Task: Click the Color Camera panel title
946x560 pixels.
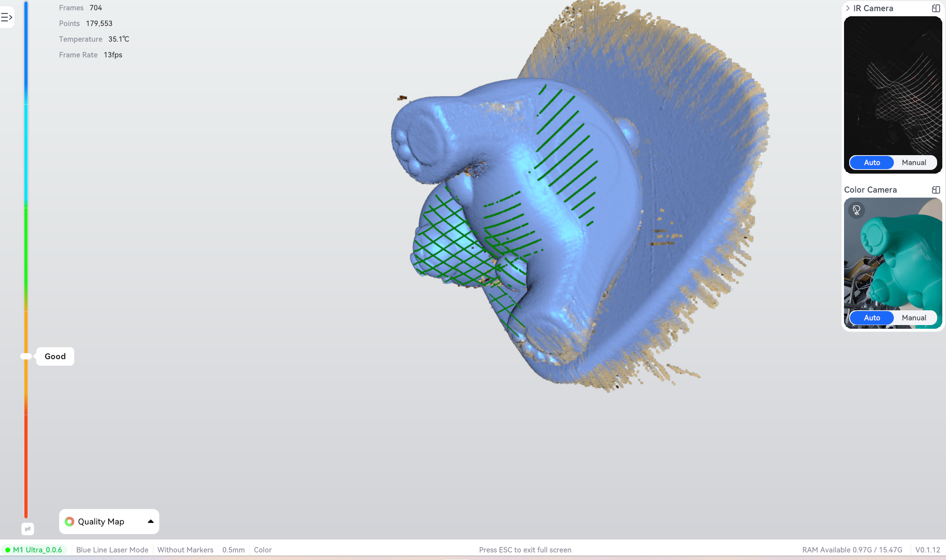Action: pyautogui.click(x=870, y=190)
